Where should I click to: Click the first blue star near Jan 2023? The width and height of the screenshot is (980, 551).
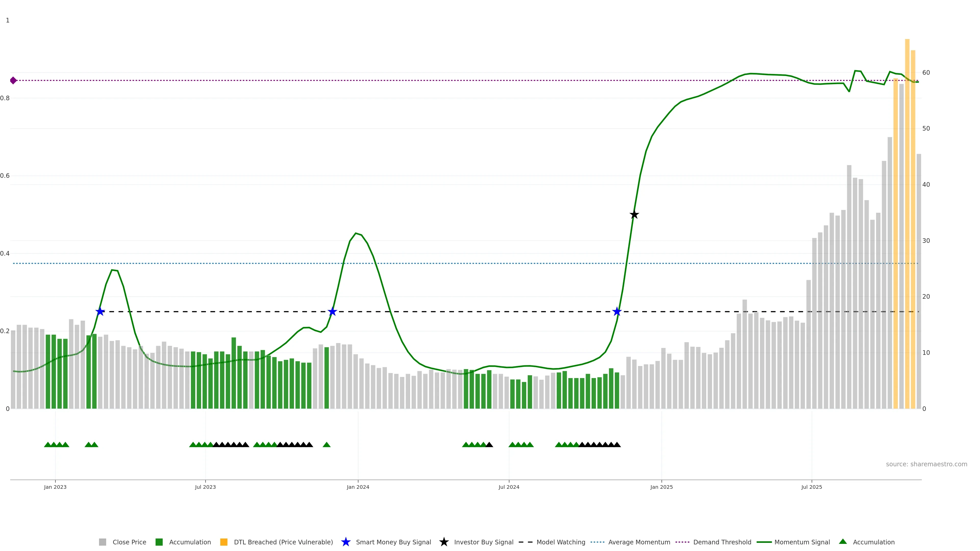(100, 311)
